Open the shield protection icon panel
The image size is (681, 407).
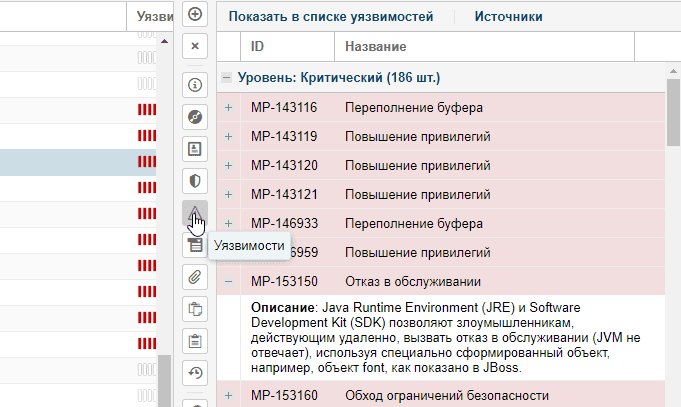pos(195,181)
